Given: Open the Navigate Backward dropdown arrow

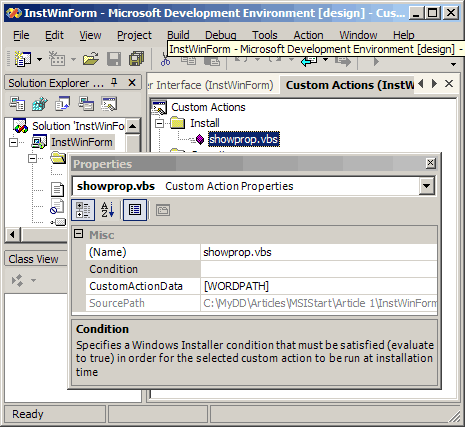Looking at the screenshot, I should coord(325,60).
